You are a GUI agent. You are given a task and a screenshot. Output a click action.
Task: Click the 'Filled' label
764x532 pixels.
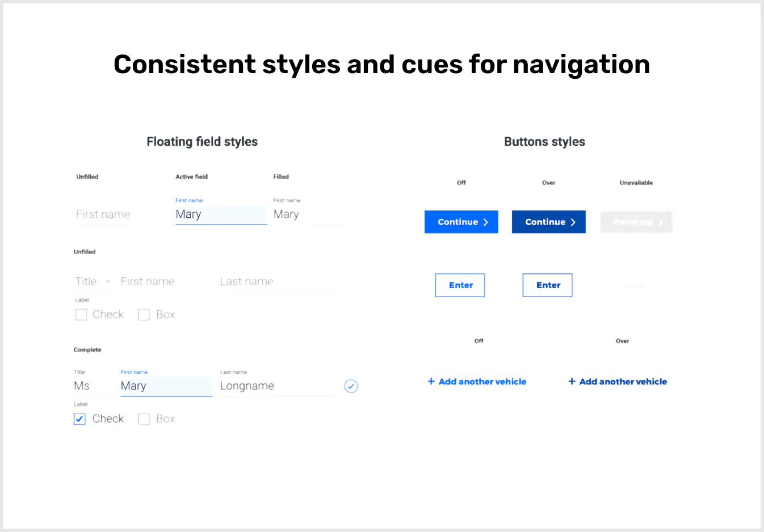tap(281, 177)
